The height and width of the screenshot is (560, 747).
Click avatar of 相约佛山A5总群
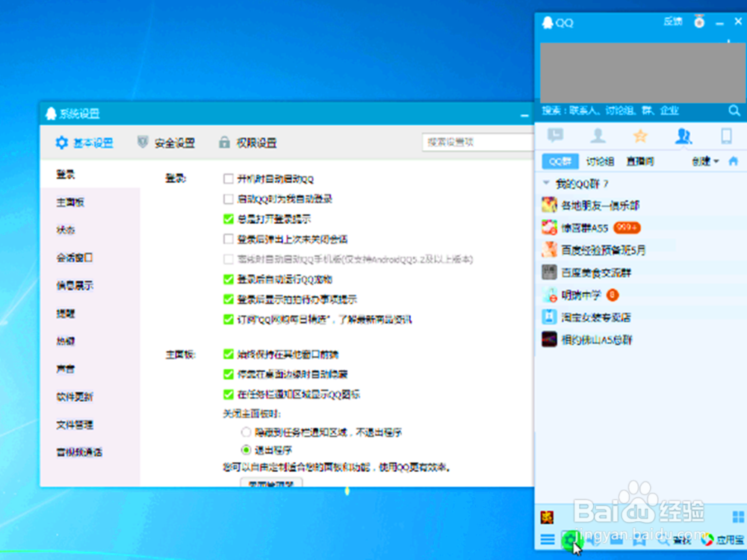tap(549, 339)
